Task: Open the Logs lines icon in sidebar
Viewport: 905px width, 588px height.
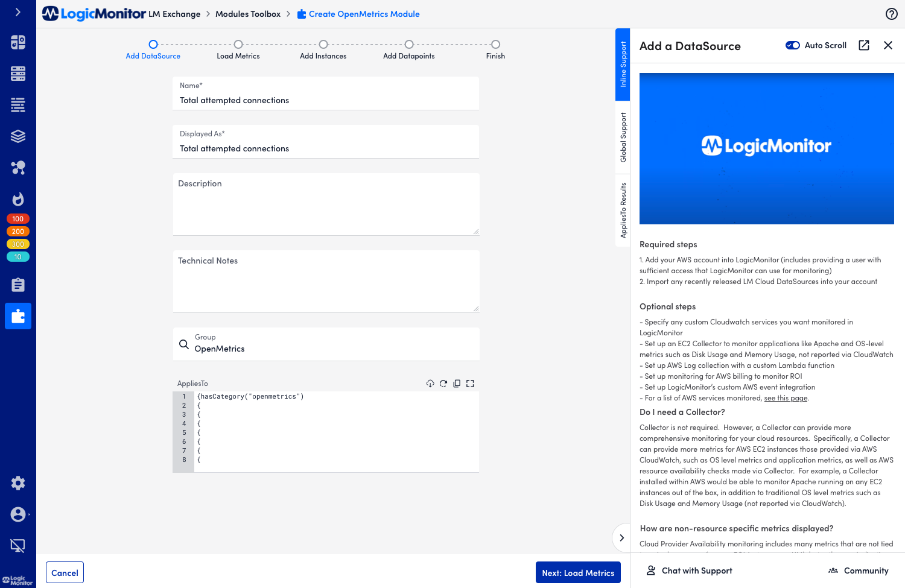Action: tap(18, 105)
